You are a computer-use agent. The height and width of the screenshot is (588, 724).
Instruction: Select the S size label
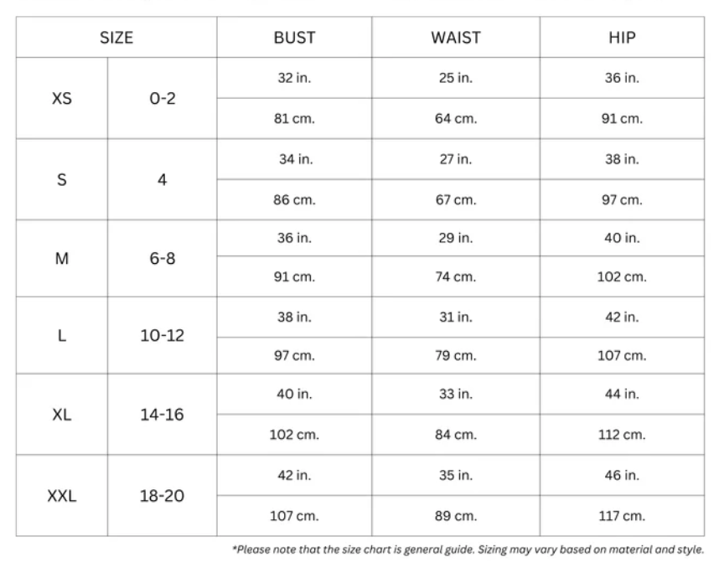click(62, 179)
